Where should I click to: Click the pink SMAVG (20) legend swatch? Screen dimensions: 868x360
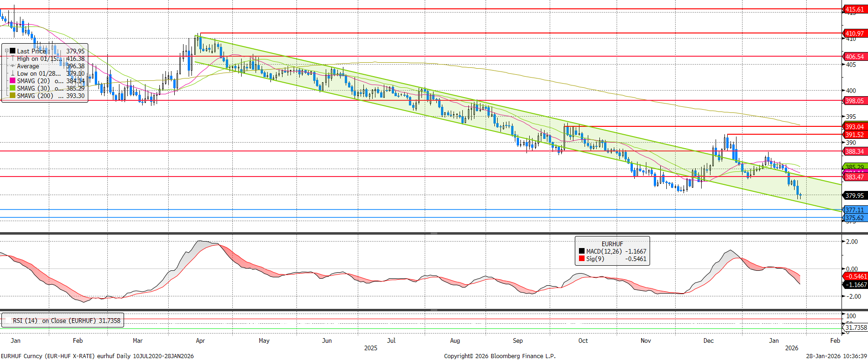(x=13, y=81)
